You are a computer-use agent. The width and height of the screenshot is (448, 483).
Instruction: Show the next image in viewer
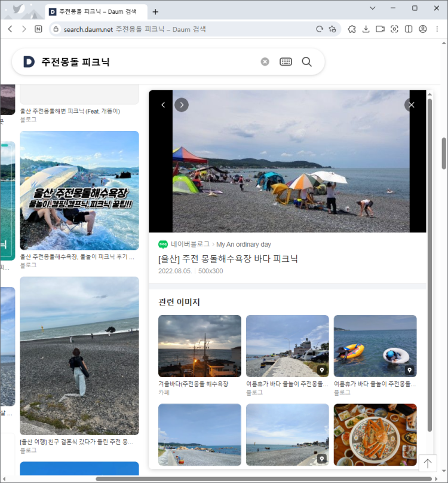182,105
